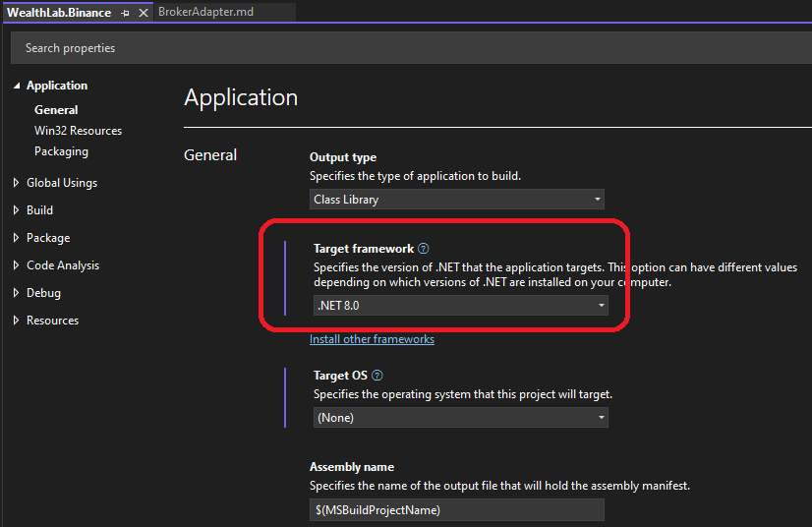Screen dimensions: 812x527
Task: Open the Target framework .NET 8.0 dropdown
Action: 459,306
